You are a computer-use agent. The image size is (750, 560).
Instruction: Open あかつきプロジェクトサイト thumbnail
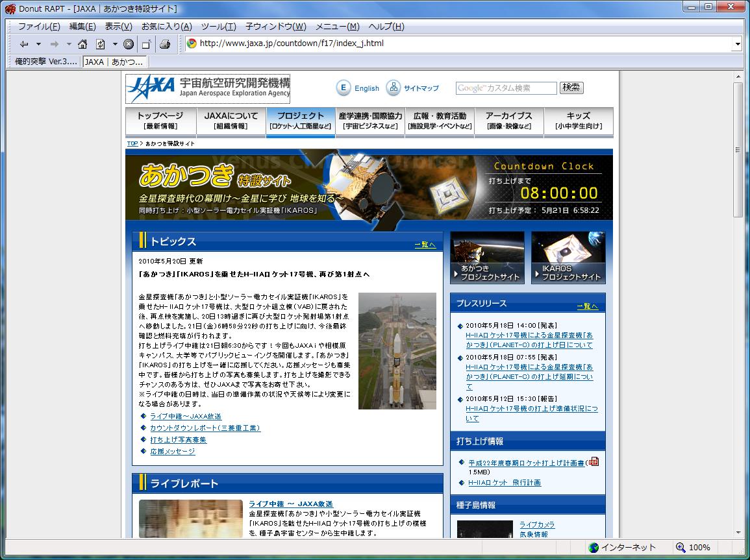[487, 258]
